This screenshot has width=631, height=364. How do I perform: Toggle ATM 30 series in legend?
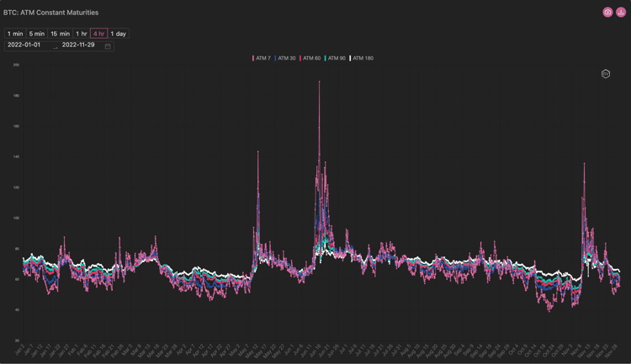[x=285, y=58]
